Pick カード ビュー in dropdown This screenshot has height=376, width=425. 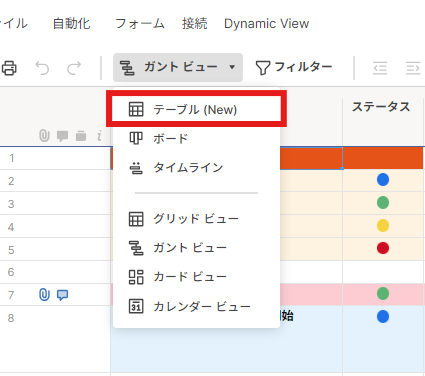pos(197,277)
